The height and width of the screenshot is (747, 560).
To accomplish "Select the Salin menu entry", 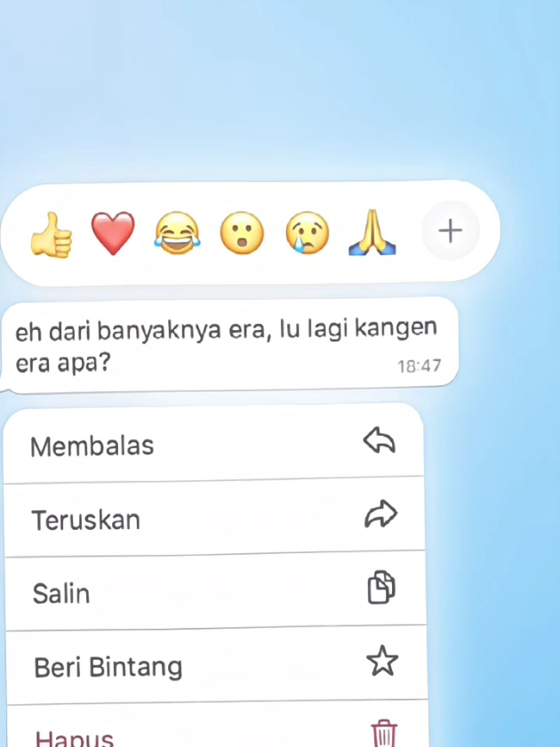I will [215, 590].
